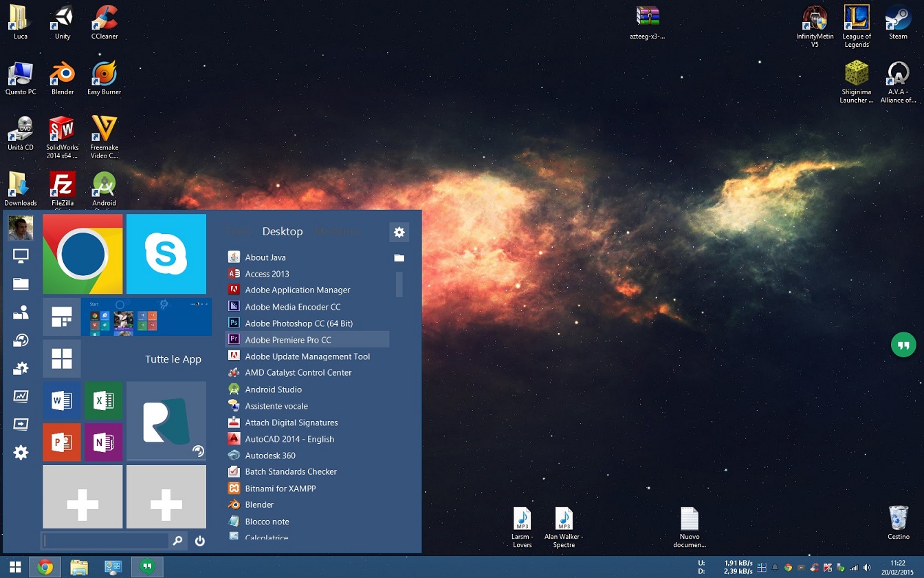The width and height of the screenshot is (924, 578).
Task: Launch PowerPoint from its orange tile
Action: [x=62, y=442]
